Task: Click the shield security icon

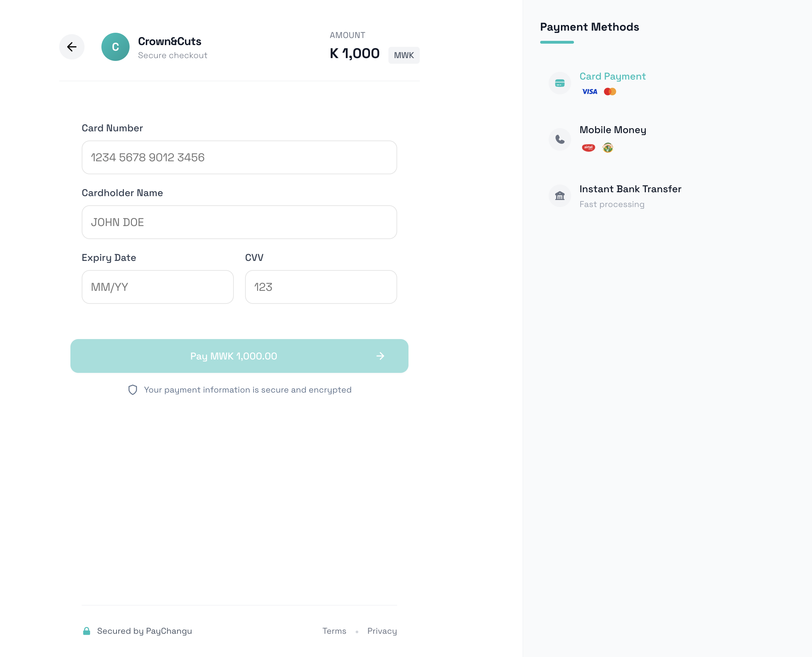Action: pos(132,390)
